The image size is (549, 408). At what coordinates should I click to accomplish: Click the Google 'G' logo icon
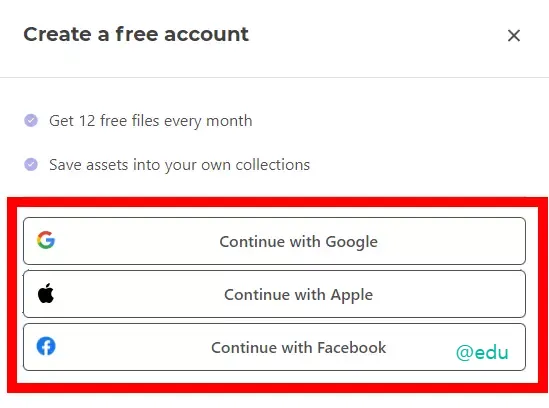(x=46, y=240)
